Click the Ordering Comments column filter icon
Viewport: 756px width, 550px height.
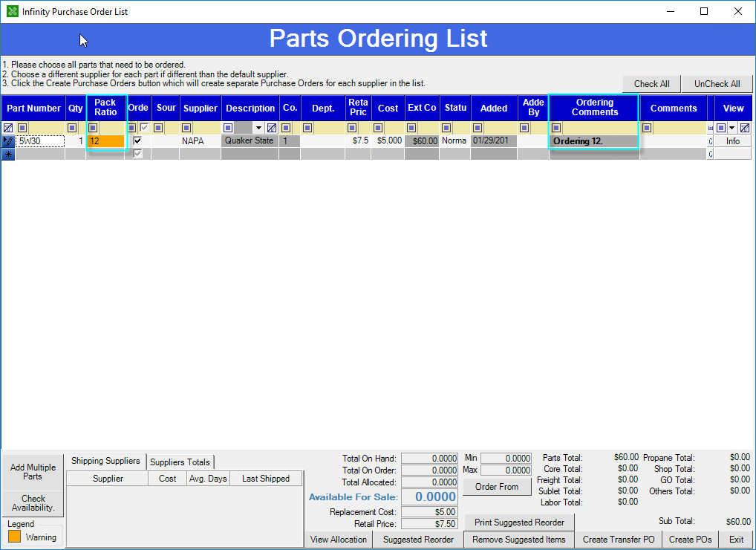pos(556,128)
